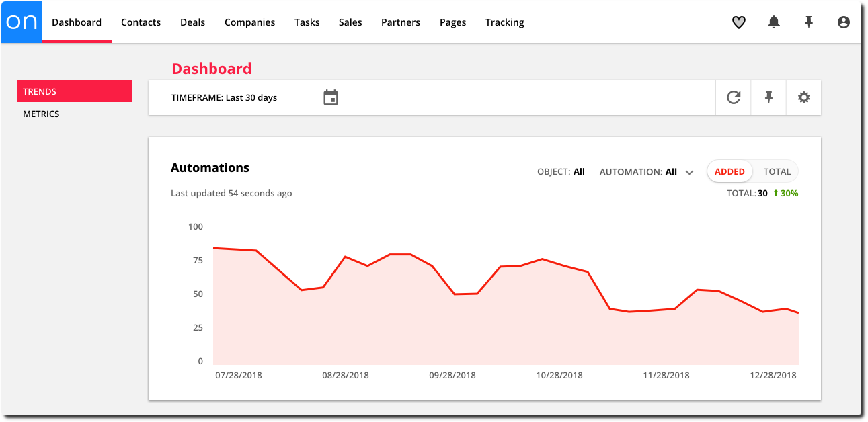The height and width of the screenshot is (422, 868).
Task: Open the timeframe calendar icon
Action: [x=330, y=97]
